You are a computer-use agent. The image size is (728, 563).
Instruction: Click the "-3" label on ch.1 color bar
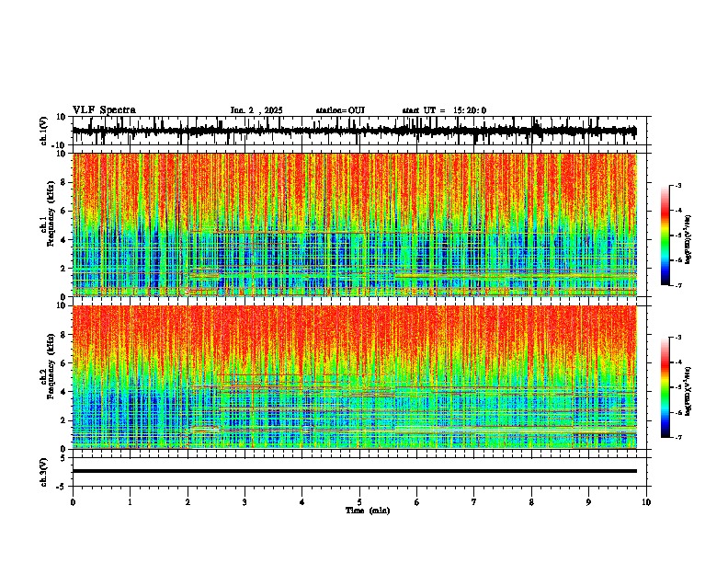tap(677, 185)
